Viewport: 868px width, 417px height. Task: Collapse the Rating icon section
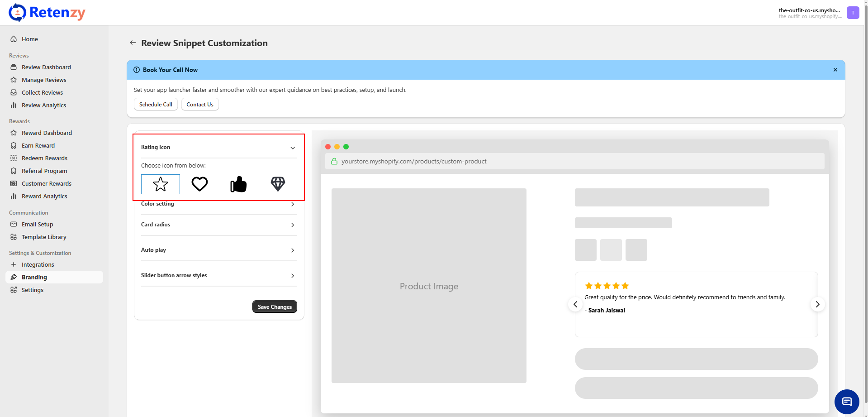click(x=292, y=148)
